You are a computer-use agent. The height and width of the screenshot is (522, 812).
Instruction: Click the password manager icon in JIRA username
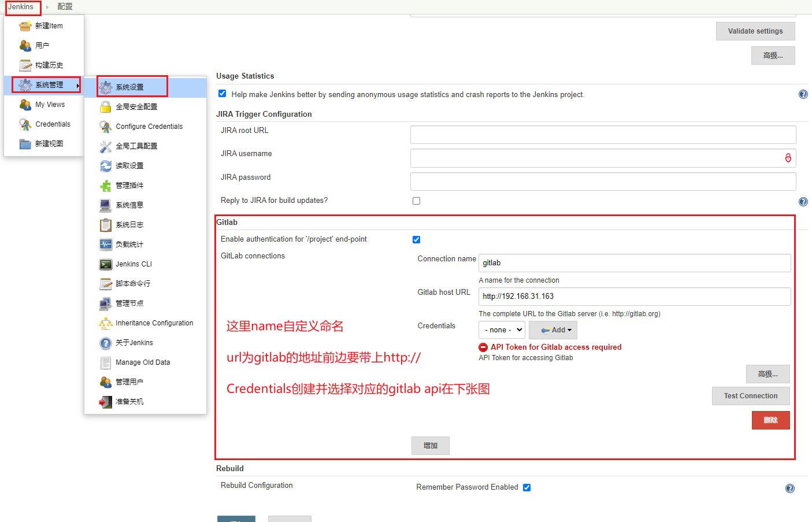pos(788,158)
